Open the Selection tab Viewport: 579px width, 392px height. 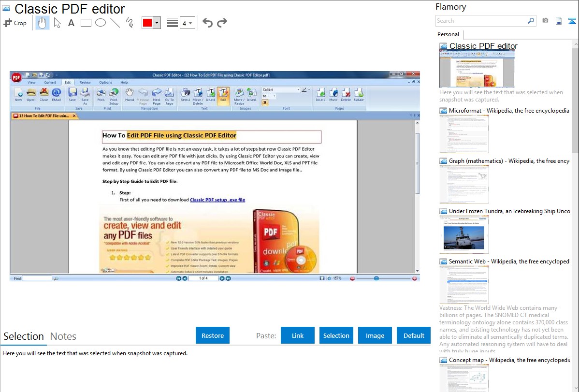pyautogui.click(x=24, y=336)
